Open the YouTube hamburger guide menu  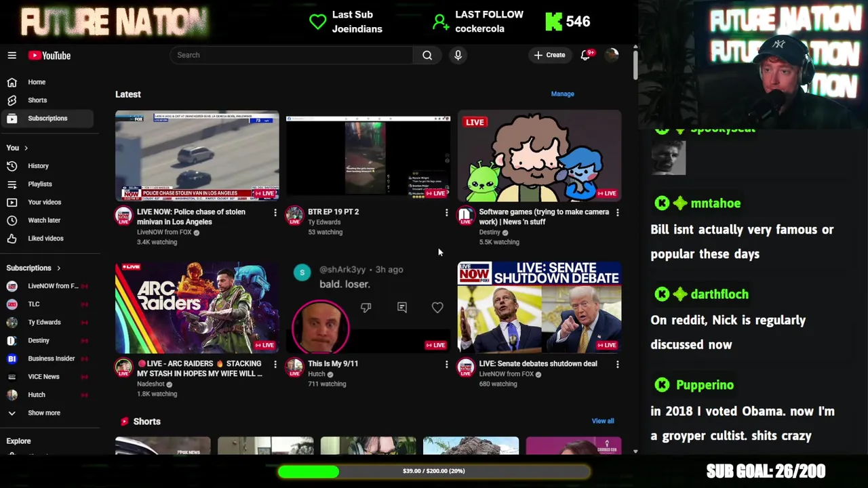tap(12, 56)
